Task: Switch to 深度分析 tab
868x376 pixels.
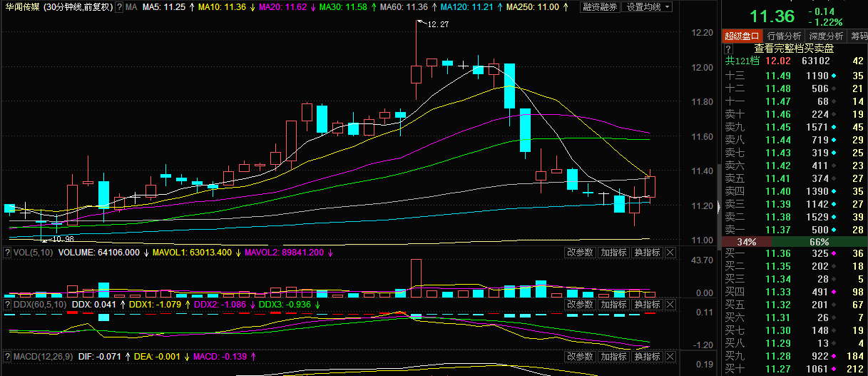Action: (x=827, y=36)
